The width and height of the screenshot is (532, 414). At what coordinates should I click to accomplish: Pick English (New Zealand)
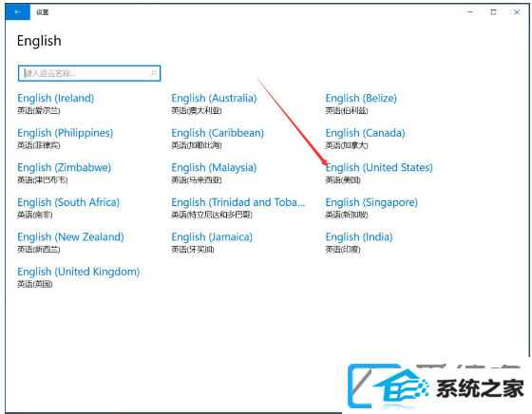pyautogui.click(x=70, y=242)
